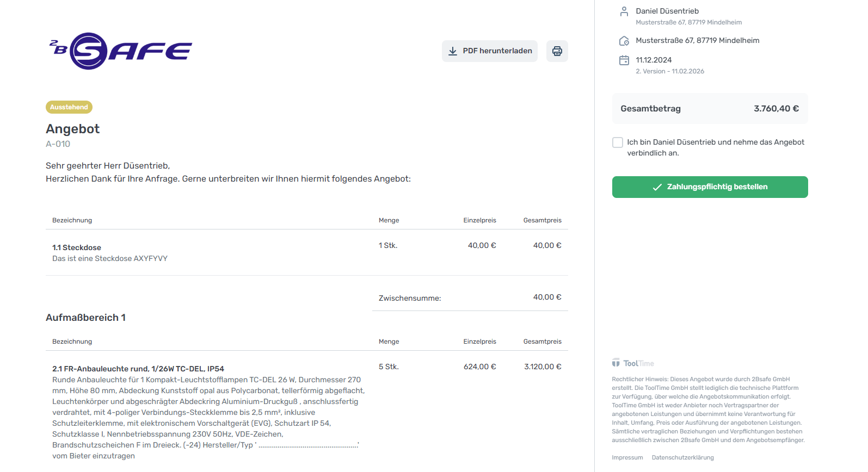
Task: Open the Datenschutzerklärung link
Action: pyautogui.click(x=682, y=458)
